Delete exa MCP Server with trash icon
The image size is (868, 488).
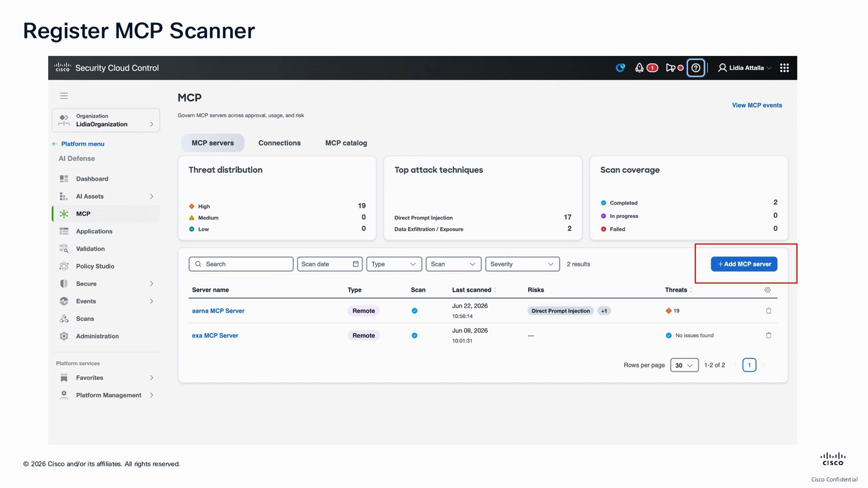pyautogui.click(x=769, y=335)
